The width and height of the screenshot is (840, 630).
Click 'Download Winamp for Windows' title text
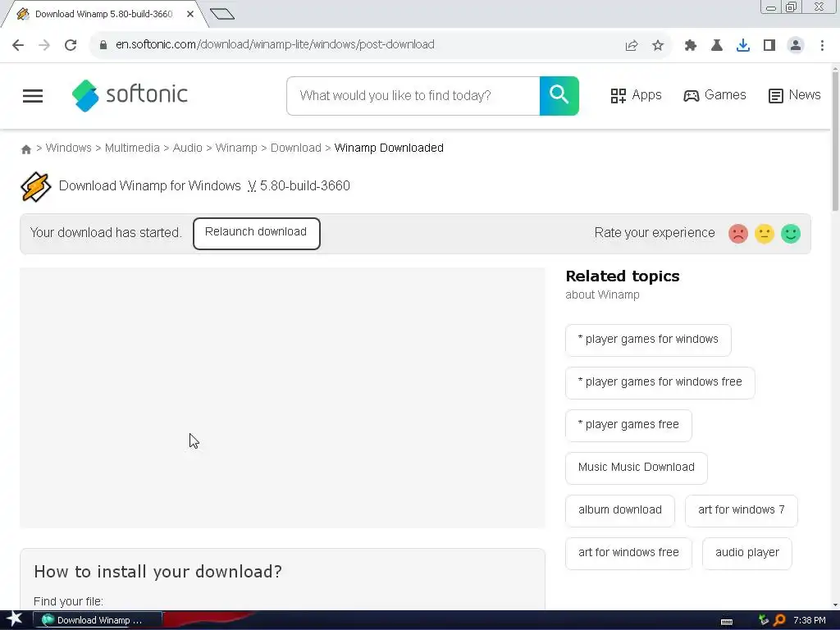(x=150, y=186)
